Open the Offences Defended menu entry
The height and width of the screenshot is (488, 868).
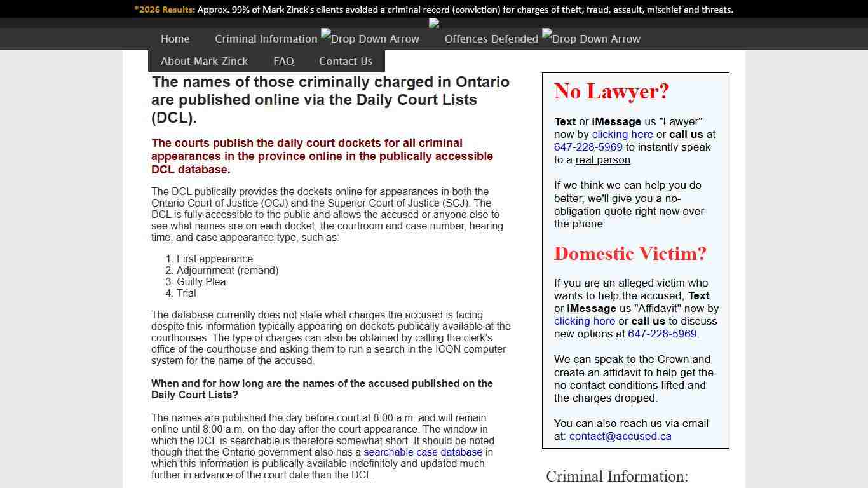[x=491, y=39]
